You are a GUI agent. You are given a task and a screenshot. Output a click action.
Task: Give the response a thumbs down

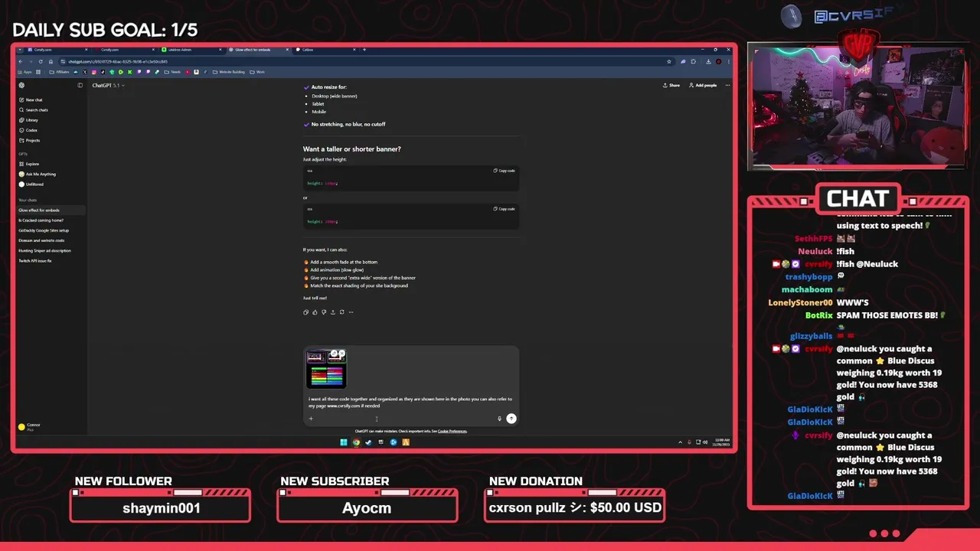(x=324, y=312)
